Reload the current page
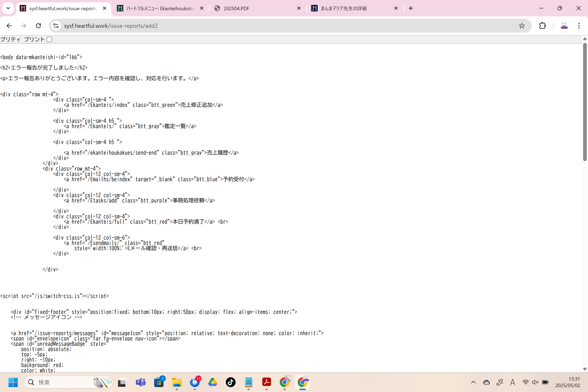Image resolution: width=588 pixels, height=392 pixels. (x=38, y=26)
